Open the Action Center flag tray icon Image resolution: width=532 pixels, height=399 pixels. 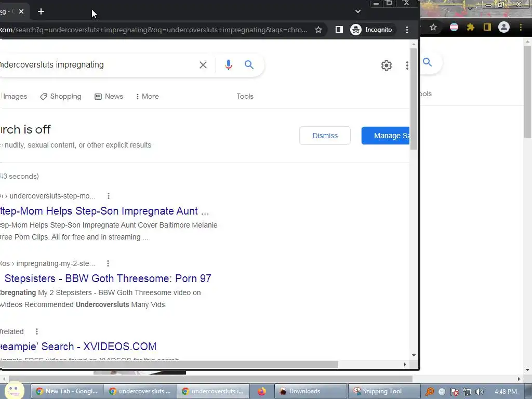coord(454,392)
